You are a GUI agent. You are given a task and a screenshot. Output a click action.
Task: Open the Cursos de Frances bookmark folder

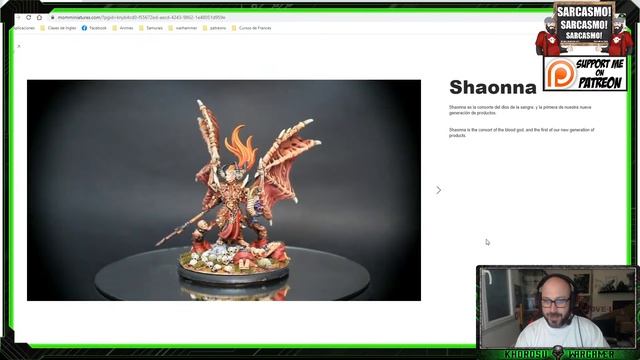[251, 28]
